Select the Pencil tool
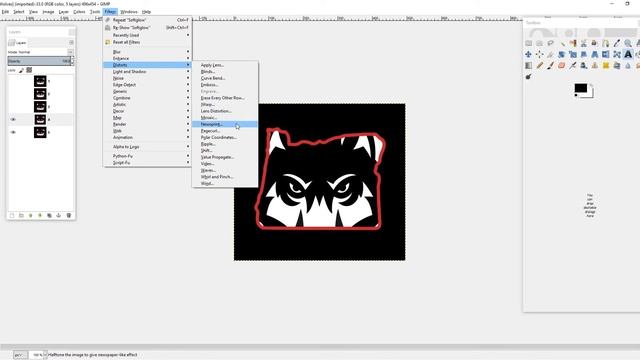The image size is (640, 360). (540, 65)
